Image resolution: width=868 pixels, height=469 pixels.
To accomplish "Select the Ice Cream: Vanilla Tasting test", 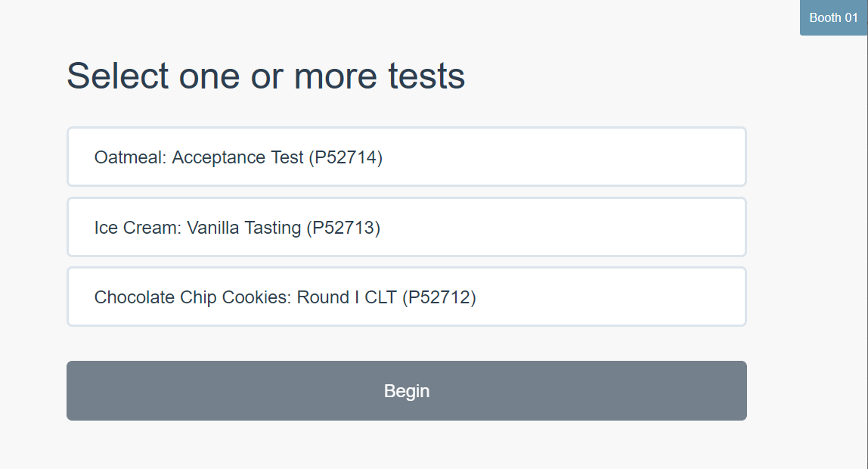I will pyautogui.click(x=407, y=227).
